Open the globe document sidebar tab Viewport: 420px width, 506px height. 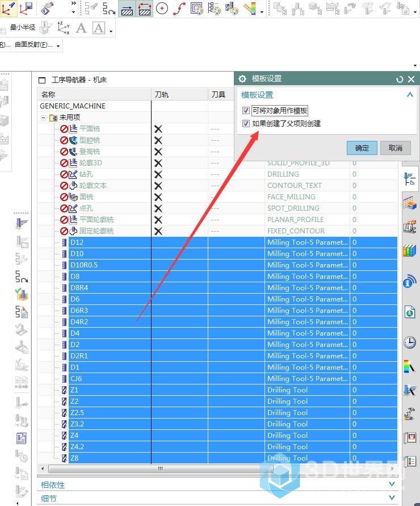point(410,312)
